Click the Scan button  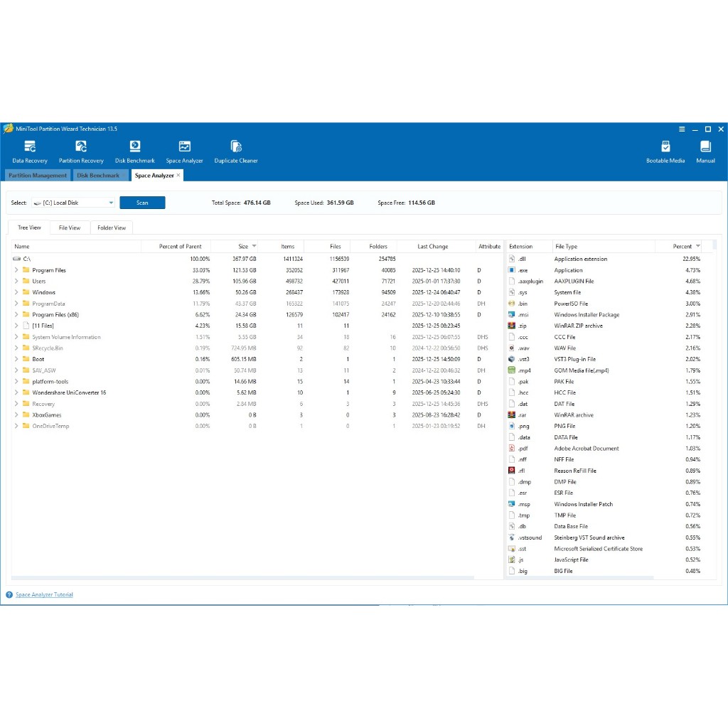tap(142, 203)
